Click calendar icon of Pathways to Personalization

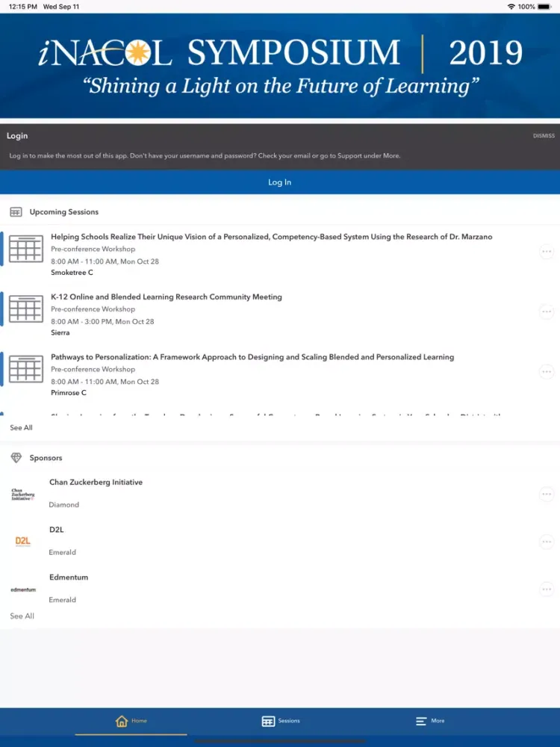point(25,369)
